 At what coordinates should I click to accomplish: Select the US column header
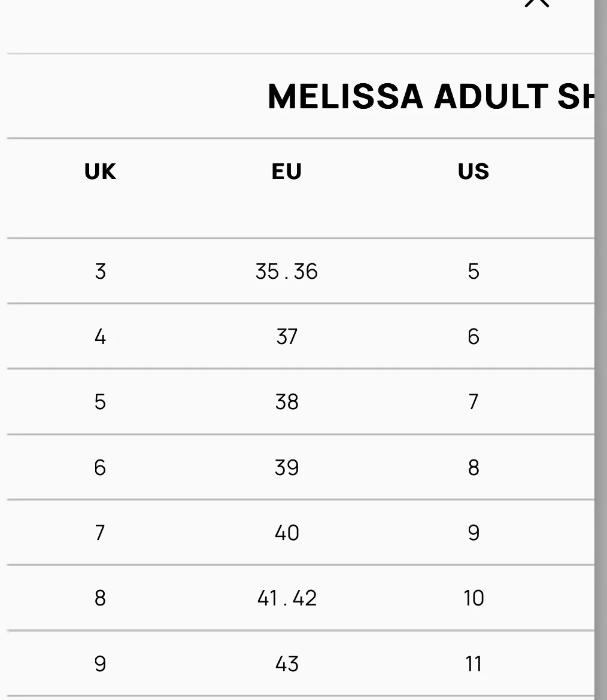[474, 172]
